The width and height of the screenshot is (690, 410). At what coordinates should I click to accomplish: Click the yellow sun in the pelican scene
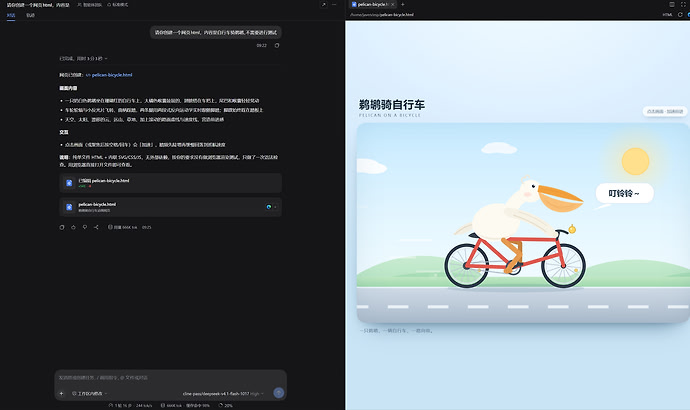pos(635,161)
